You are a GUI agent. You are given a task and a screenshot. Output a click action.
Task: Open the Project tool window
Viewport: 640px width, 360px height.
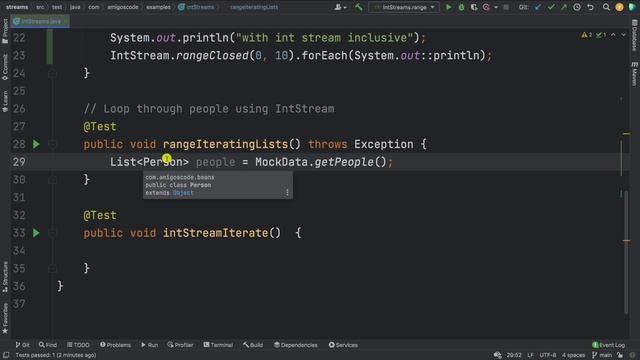[5, 31]
